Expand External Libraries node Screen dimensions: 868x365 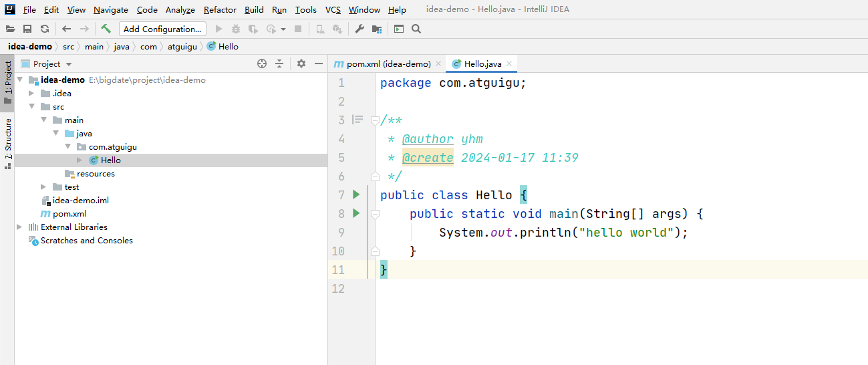pos(19,227)
